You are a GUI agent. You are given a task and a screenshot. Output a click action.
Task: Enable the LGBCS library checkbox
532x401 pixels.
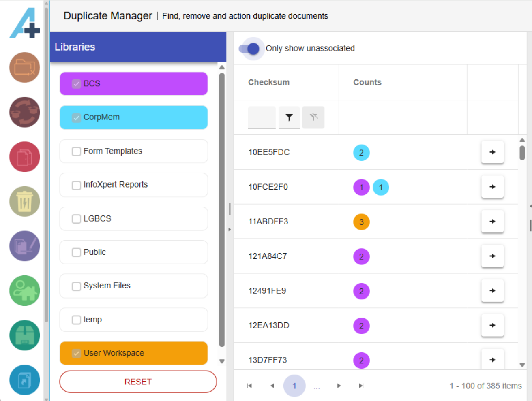pyautogui.click(x=76, y=219)
